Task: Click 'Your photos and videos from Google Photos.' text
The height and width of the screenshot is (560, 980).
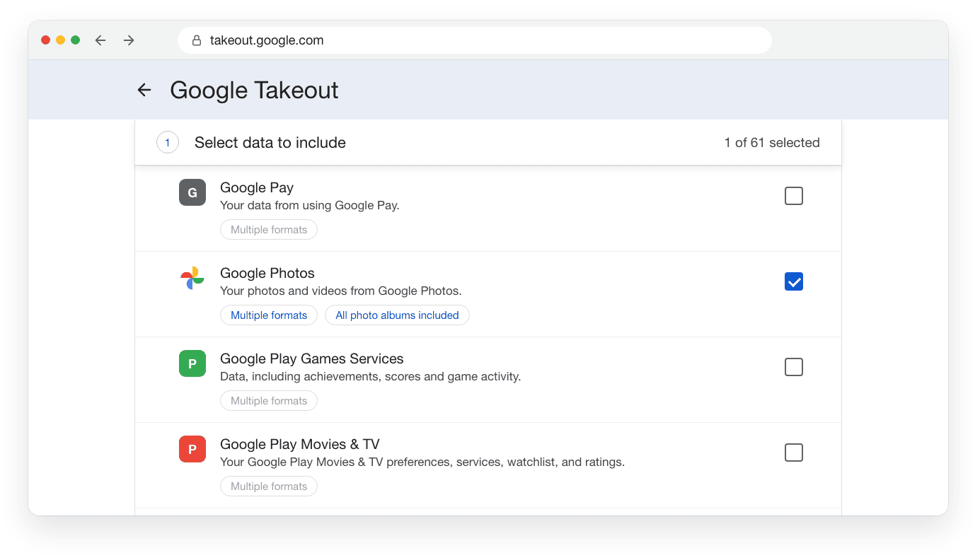Action: coord(341,291)
